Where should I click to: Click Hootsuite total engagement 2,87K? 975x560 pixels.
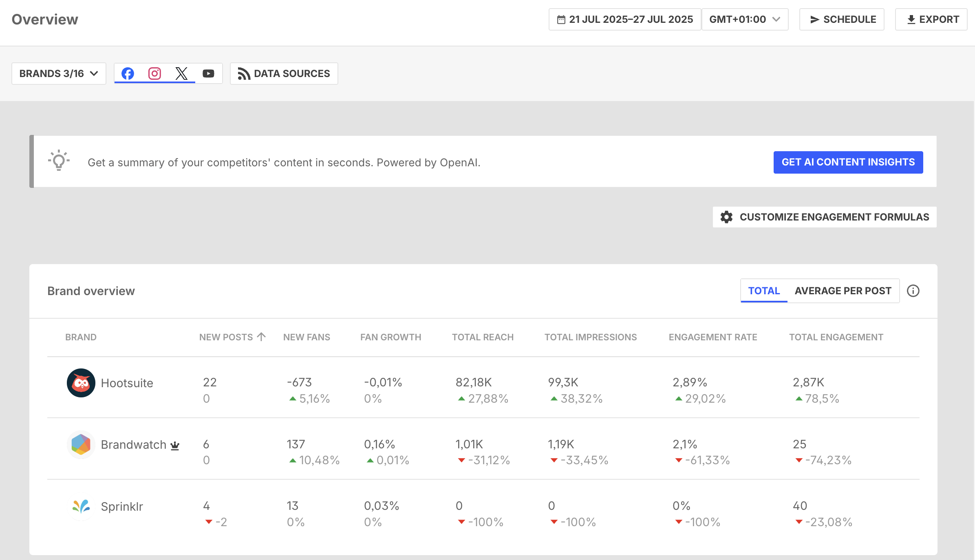tap(808, 382)
